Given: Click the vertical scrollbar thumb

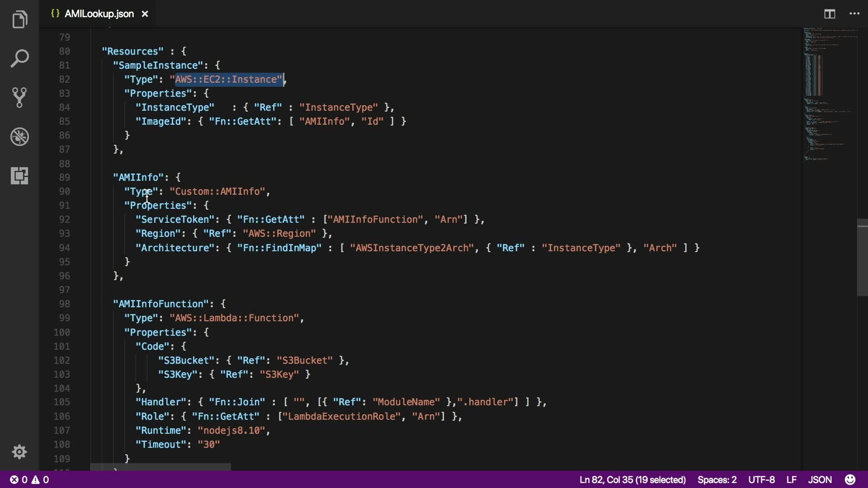Looking at the screenshot, I should (x=862, y=258).
